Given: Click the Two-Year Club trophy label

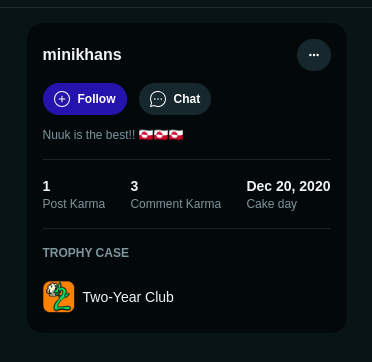Looking at the screenshot, I should click(128, 297).
